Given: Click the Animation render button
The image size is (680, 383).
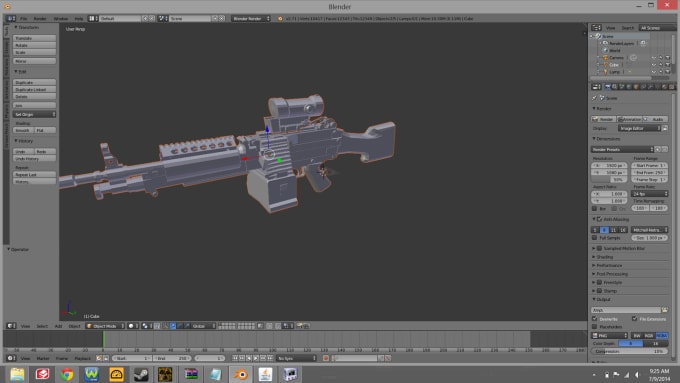Looking at the screenshot, I should pos(630,119).
